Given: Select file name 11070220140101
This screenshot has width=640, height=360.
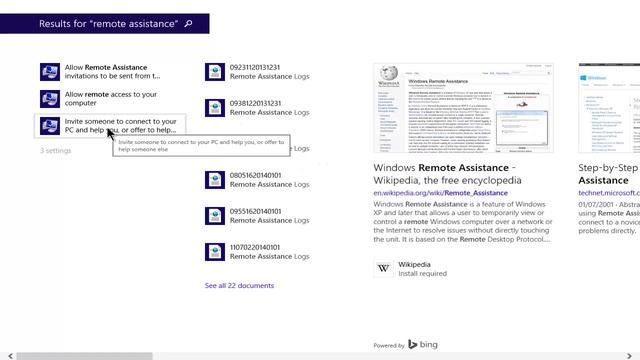Looking at the screenshot, I should click(x=255, y=247).
